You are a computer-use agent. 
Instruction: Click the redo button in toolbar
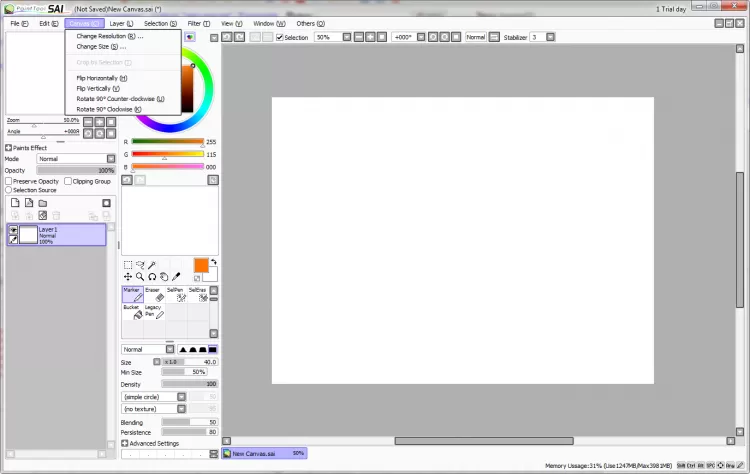[239, 37]
